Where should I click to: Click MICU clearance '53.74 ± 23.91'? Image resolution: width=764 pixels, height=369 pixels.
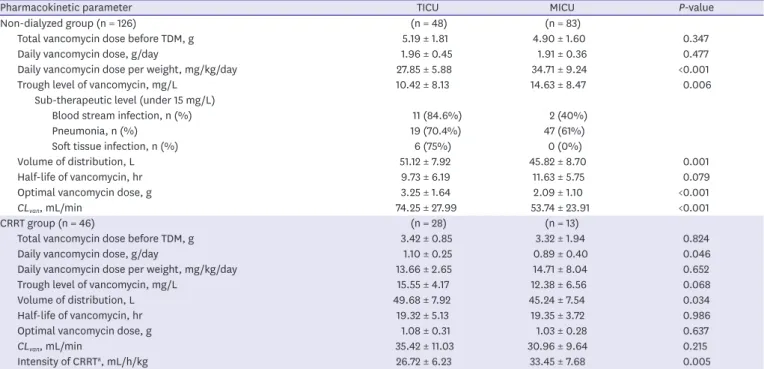coord(560,208)
